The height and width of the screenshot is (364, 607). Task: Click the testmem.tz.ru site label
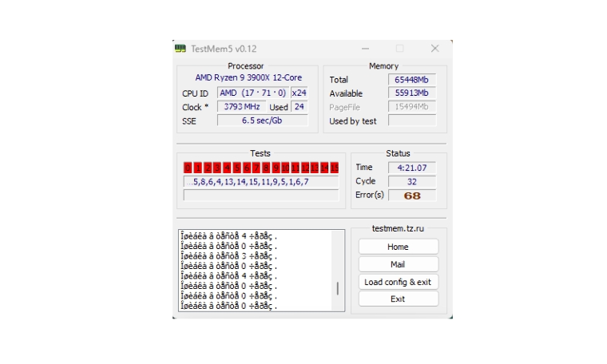click(x=398, y=228)
